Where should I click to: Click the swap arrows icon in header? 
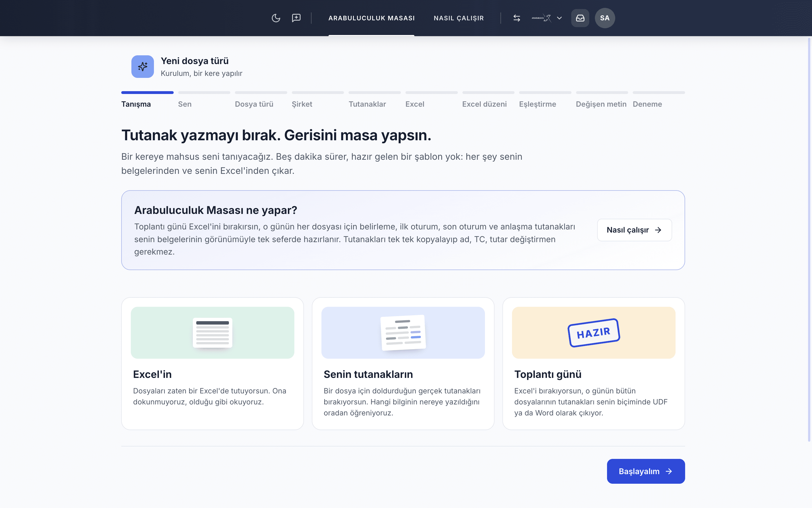coord(517,18)
